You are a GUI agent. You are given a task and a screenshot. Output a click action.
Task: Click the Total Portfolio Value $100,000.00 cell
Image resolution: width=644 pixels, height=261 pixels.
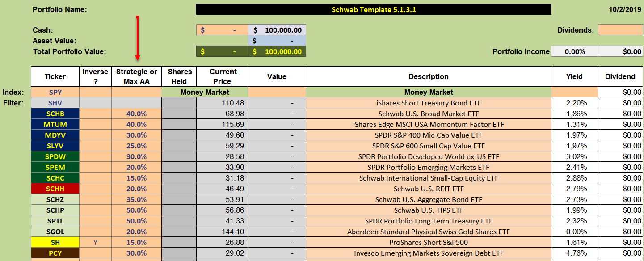(277, 51)
